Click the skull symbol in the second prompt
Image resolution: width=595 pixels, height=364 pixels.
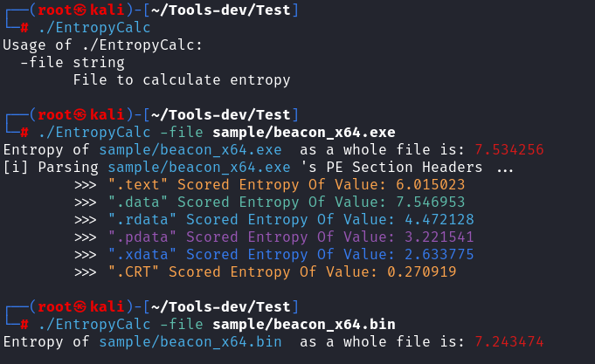80,115
